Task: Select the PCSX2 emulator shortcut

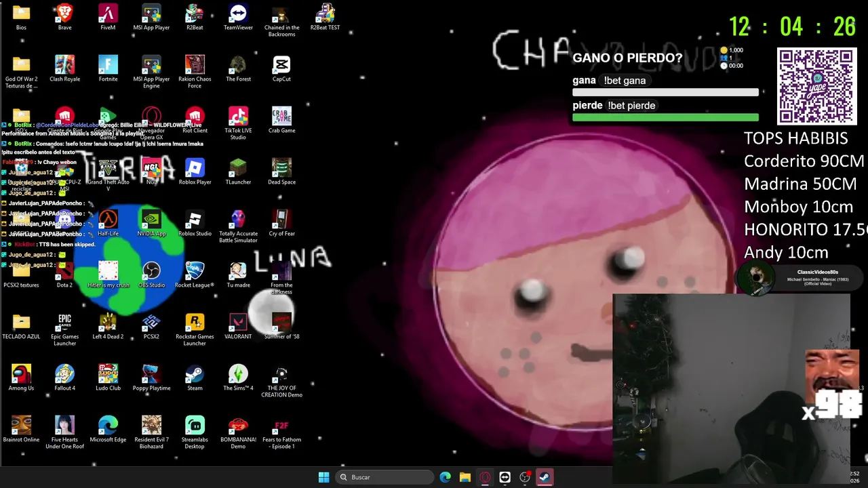Action: [x=151, y=327]
